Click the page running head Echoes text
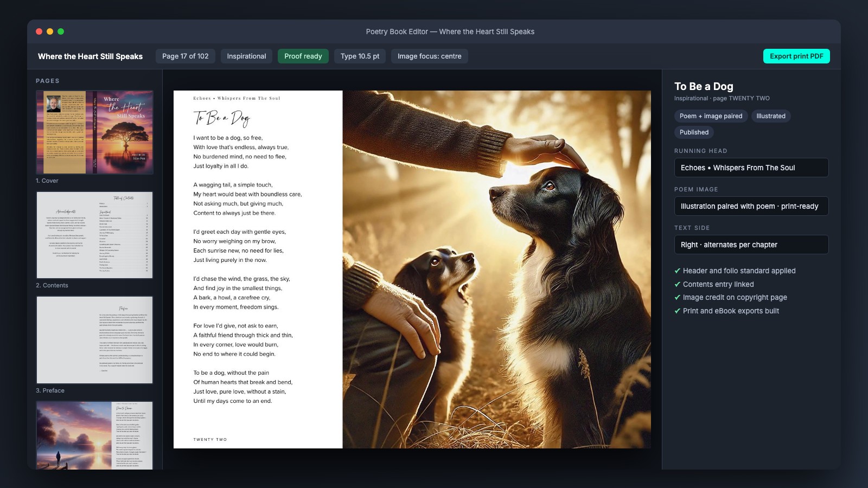The image size is (868, 488). click(237, 99)
